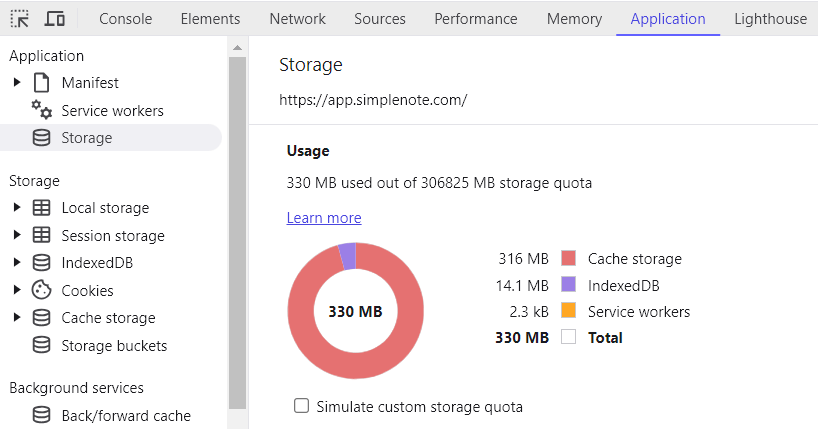Click the Manifest document icon
Viewport: 818px width, 429px height.
[x=42, y=83]
